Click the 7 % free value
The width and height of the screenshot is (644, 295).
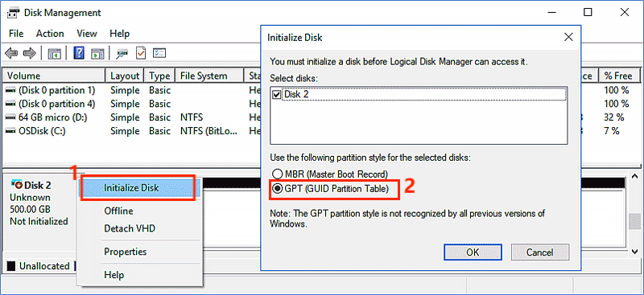click(x=611, y=131)
